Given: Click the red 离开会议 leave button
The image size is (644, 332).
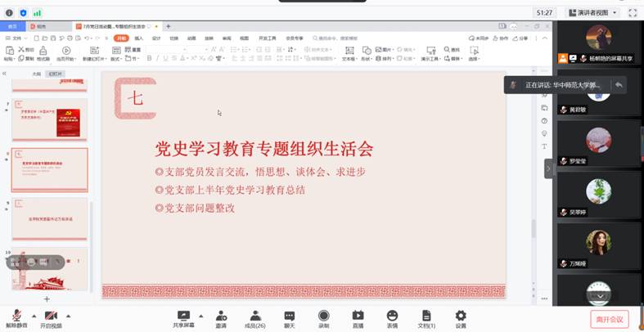Looking at the screenshot, I should [x=609, y=319].
